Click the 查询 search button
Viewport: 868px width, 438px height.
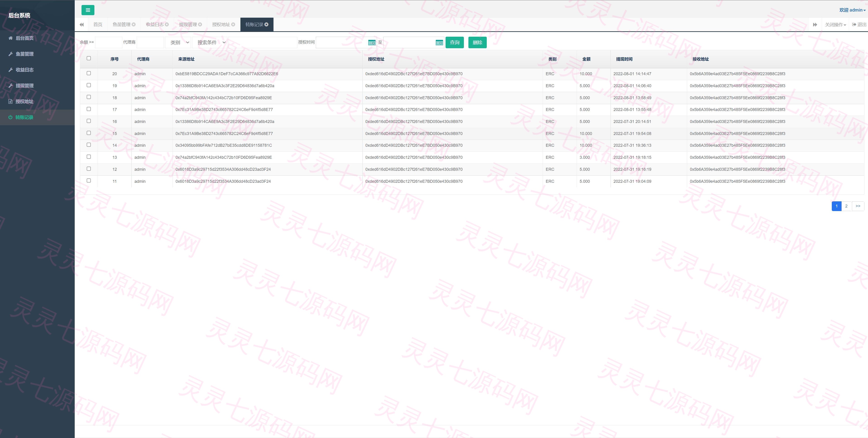455,43
